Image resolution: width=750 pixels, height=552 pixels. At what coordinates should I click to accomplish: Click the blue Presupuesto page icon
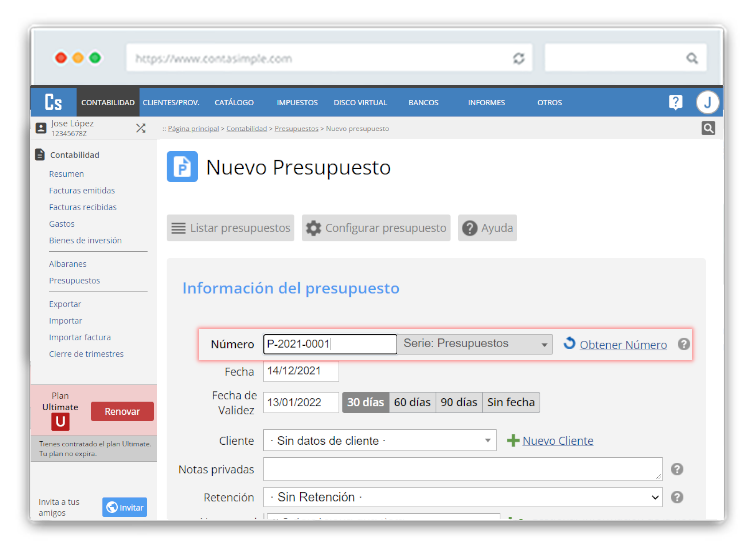coord(182,166)
